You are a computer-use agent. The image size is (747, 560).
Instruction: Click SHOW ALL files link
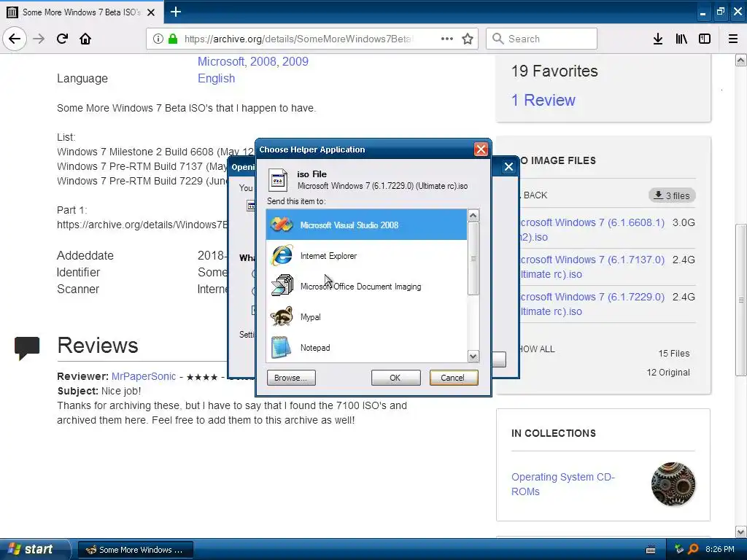click(538, 349)
